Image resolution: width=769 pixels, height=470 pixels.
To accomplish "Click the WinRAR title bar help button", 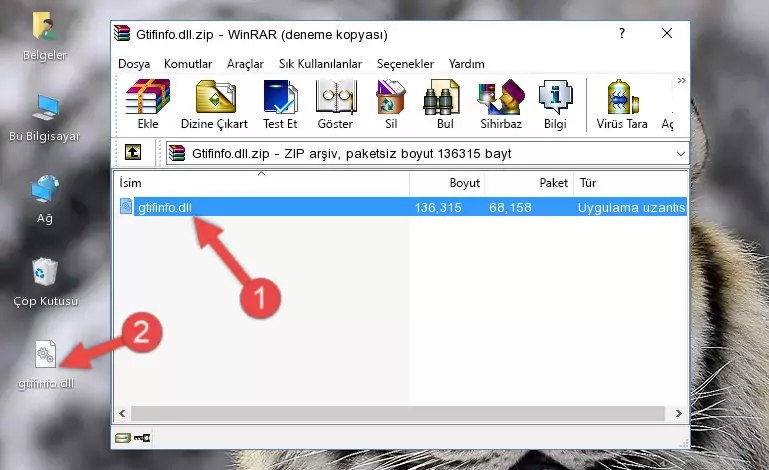I will [622, 33].
